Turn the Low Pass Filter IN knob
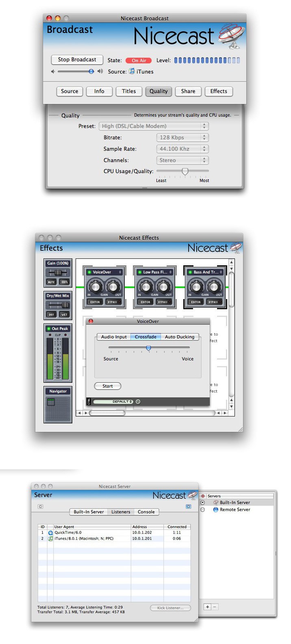The height and width of the screenshot is (644, 291). [x=145, y=286]
